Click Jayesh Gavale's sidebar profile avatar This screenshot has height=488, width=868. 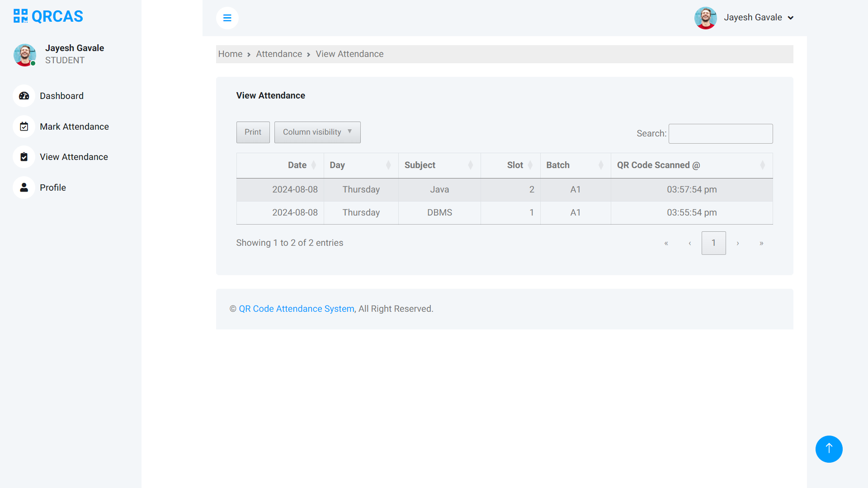pyautogui.click(x=25, y=55)
